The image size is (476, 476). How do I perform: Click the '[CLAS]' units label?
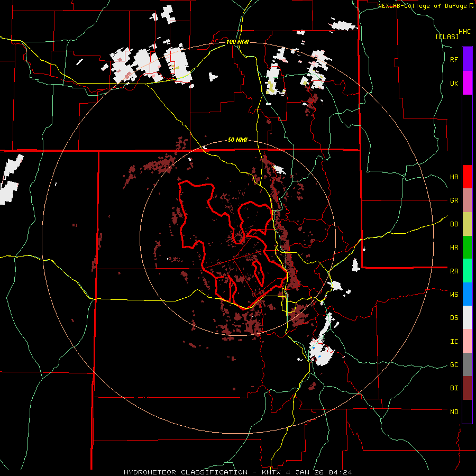click(x=447, y=37)
